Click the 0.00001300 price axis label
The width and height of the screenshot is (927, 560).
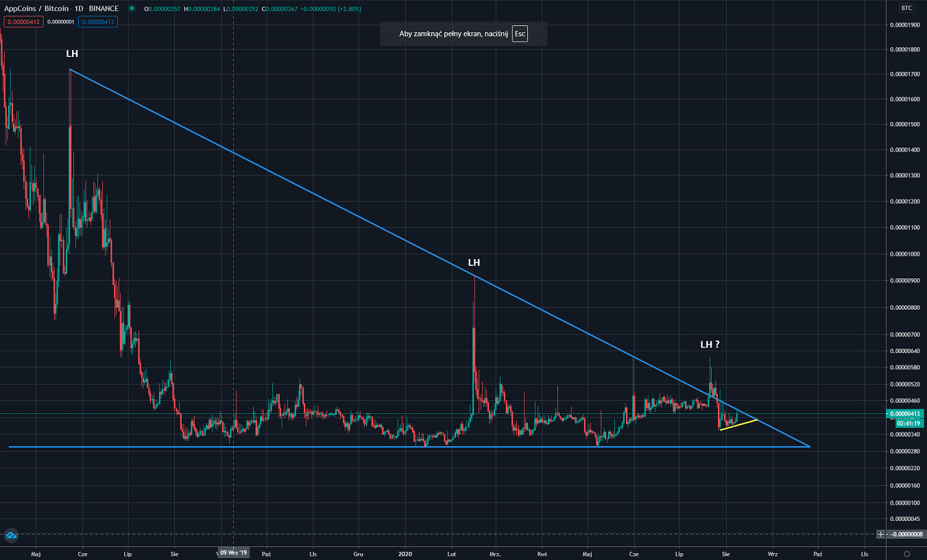pyautogui.click(x=904, y=175)
